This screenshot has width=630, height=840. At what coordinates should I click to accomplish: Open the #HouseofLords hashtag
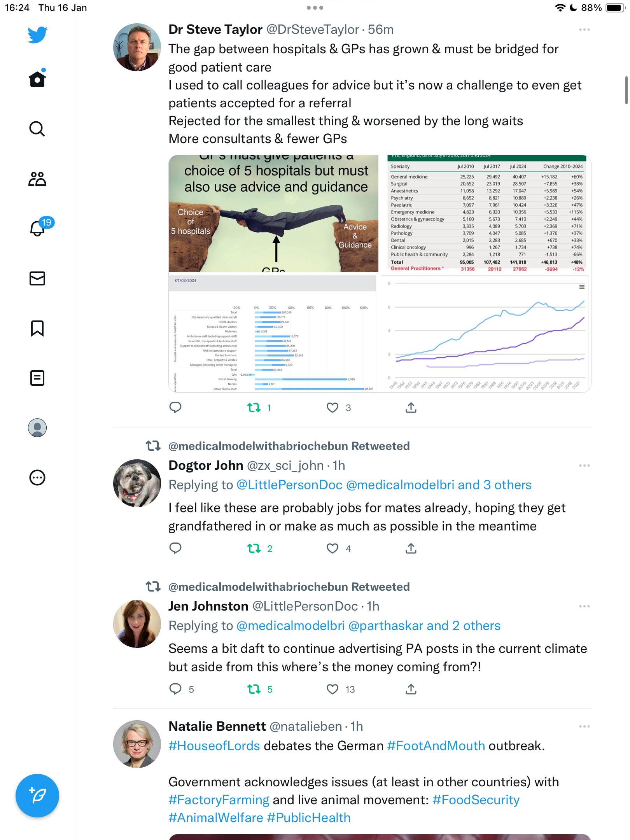(x=214, y=746)
